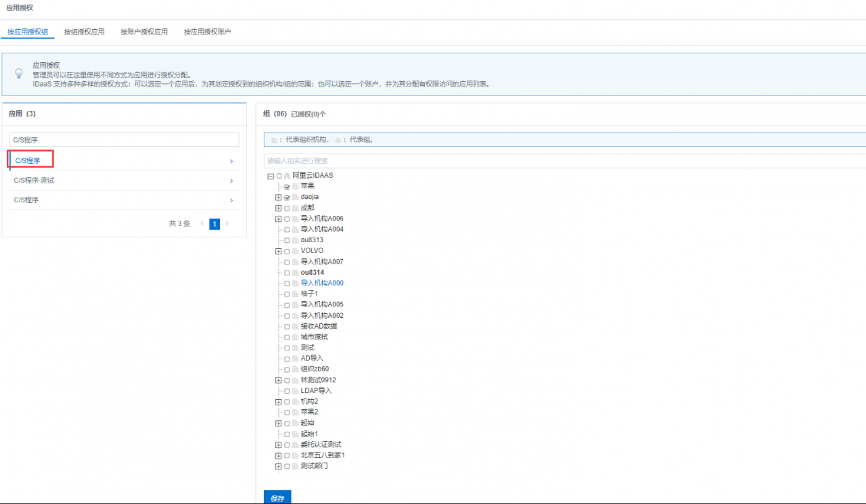Click the organization icon next to daojia
The image size is (866, 504).
pyautogui.click(x=295, y=198)
